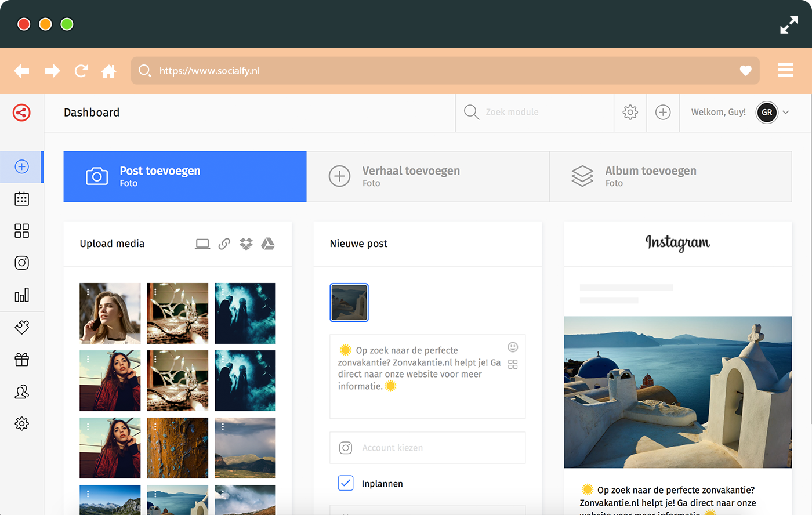
Task: Select the selected Santorini thumbnail in Nieuwe post
Action: point(349,302)
